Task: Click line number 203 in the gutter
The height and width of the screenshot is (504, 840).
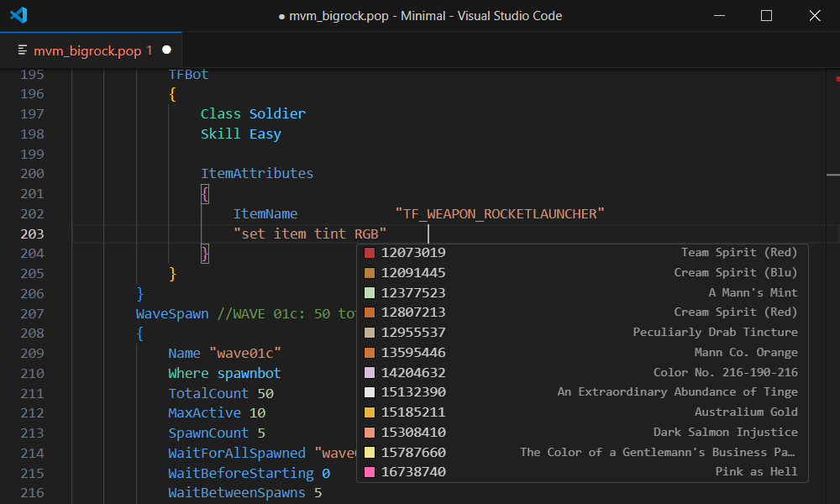Action: pos(32,234)
